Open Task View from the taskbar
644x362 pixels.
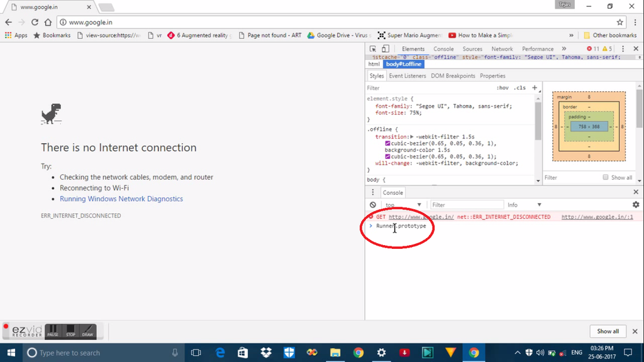pyautogui.click(x=196, y=353)
